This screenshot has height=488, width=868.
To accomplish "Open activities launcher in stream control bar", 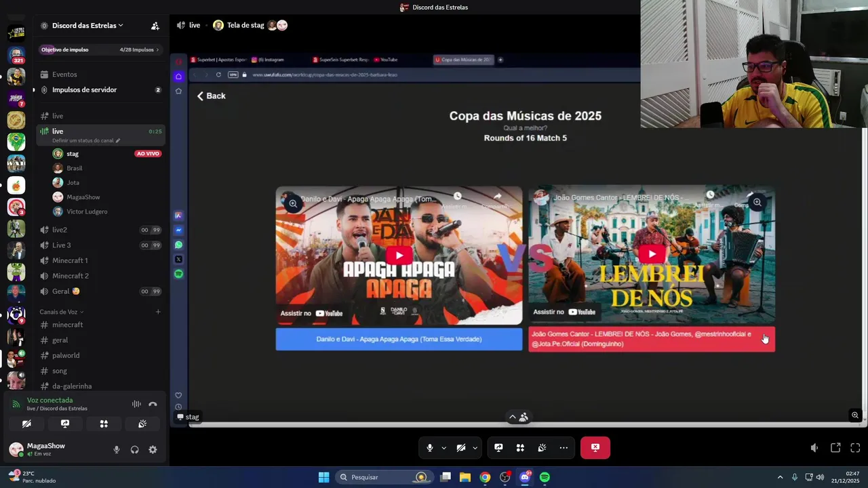I will point(520,447).
